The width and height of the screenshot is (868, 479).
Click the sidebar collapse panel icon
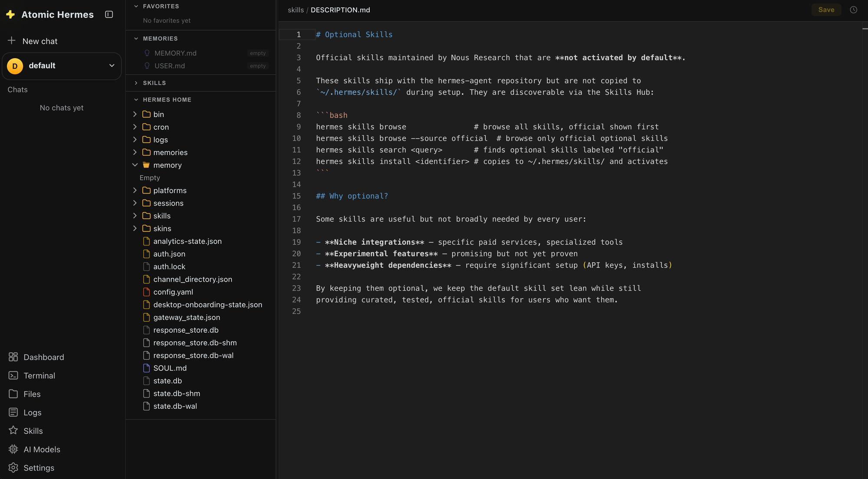pyautogui.click(x=109, y=14)
